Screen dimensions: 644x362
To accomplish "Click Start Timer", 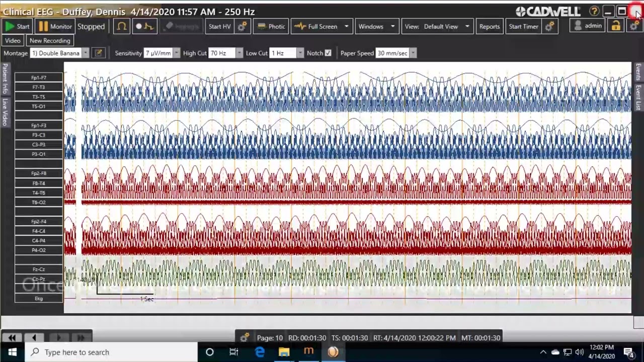I will [523, 27].
